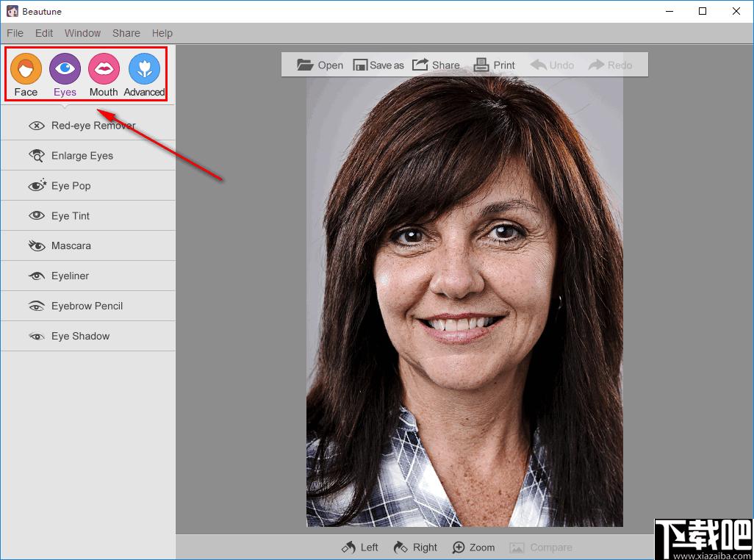
Task: Click the Zoom button below photo
Action: point(474,548)
